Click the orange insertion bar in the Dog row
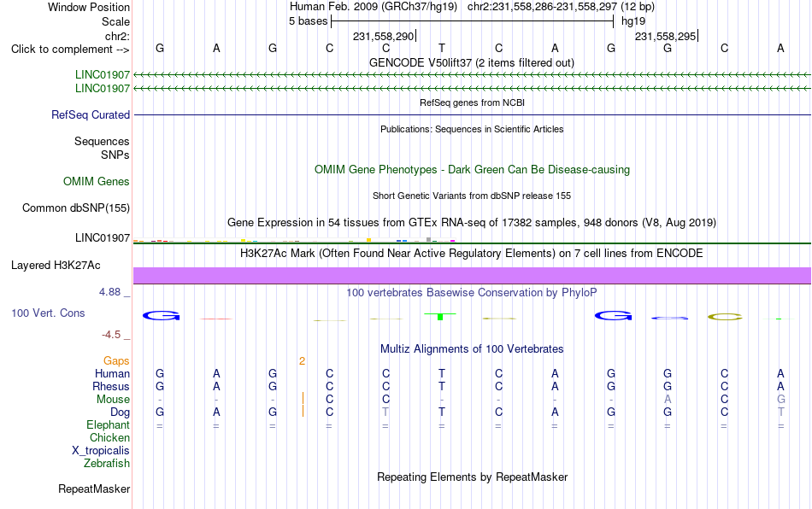 pos(303,412)
